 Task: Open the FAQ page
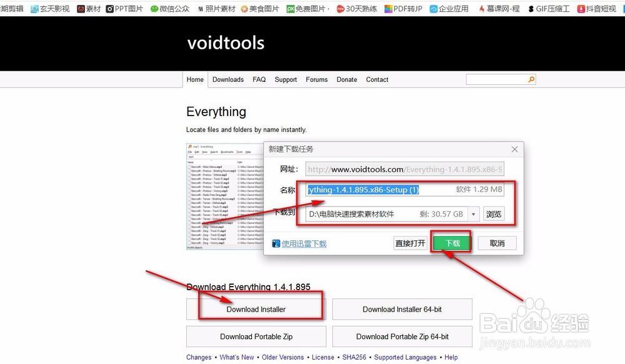point(259,80)
